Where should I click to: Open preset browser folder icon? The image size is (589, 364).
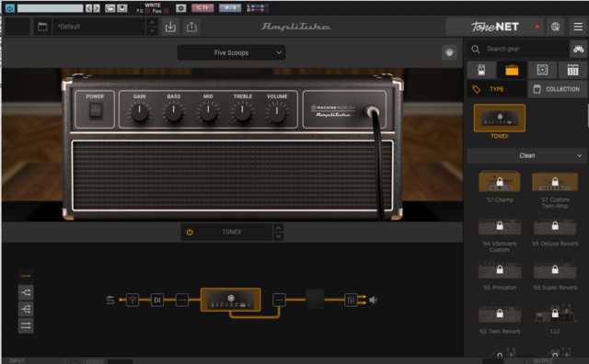42,27
